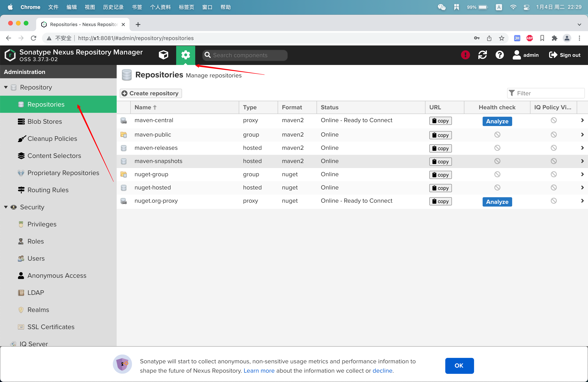This screenshot has width=588, height=382.
Task: Click the AdBlock Plus extension icon
Action: click(529, 38)
